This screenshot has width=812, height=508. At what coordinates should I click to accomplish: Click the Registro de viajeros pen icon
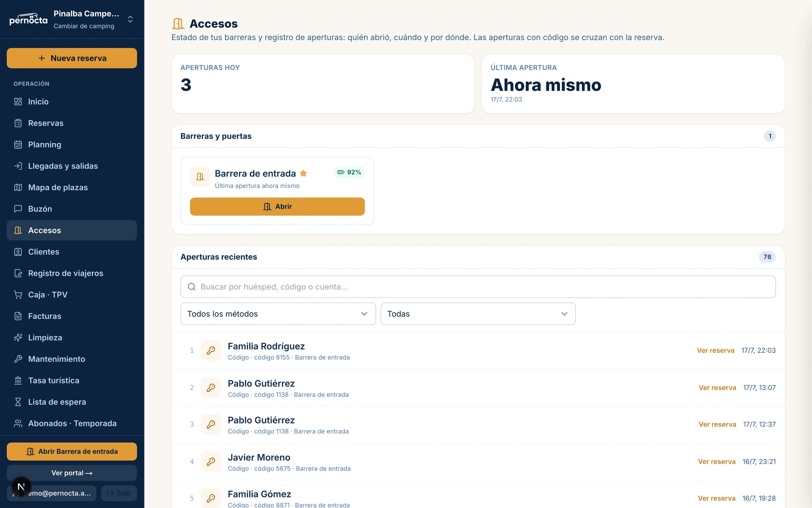(18, 273)
